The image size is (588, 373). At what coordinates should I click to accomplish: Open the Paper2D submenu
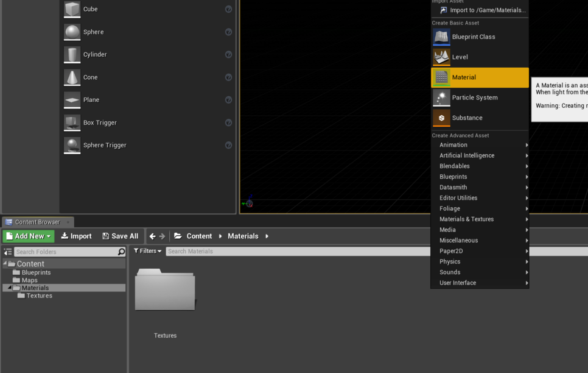(480, 251)
